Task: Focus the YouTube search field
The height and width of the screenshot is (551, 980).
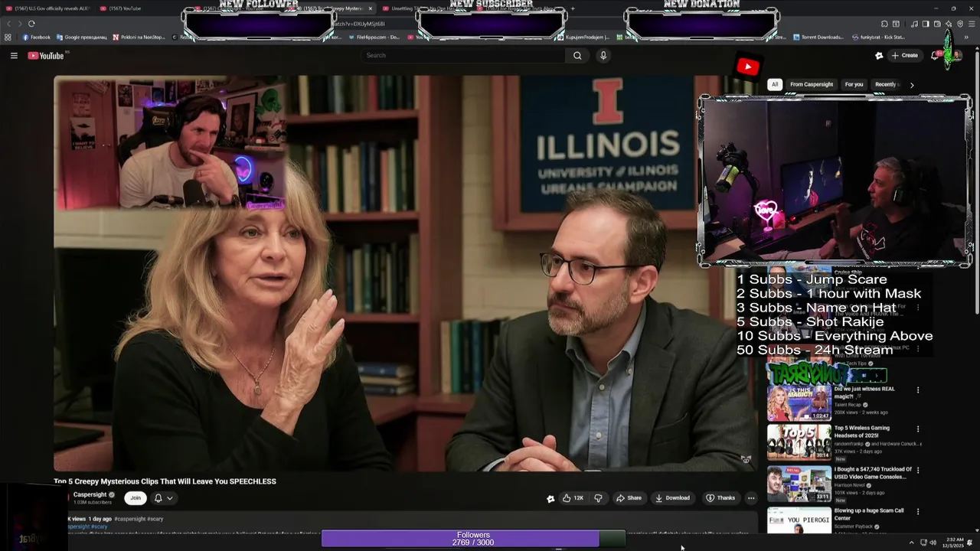Action: point(463,55)
